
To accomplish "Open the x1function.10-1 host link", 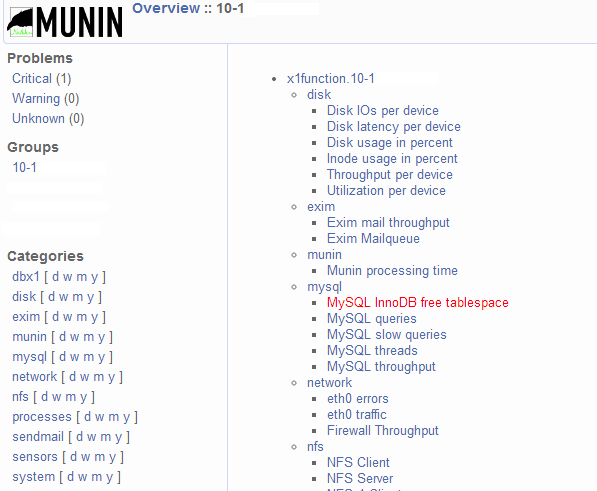I will 330,79.
